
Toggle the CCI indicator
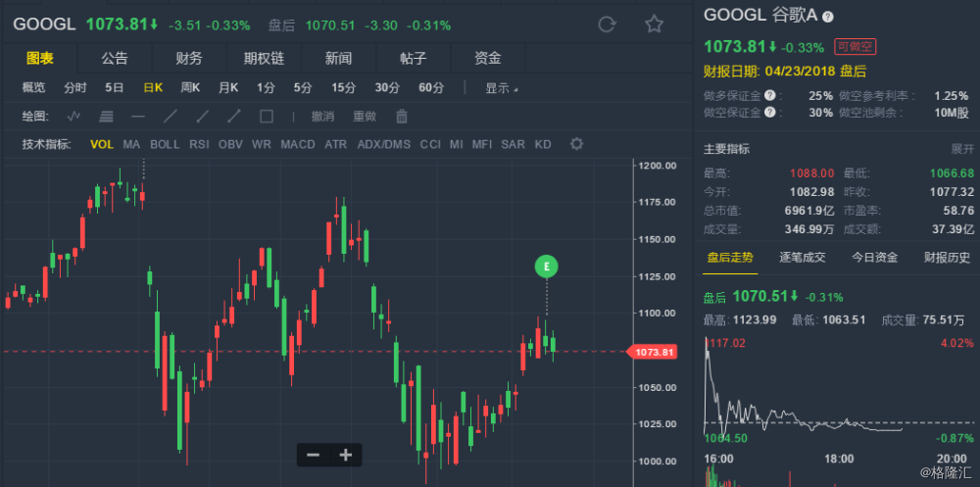[x=430, y=144]
